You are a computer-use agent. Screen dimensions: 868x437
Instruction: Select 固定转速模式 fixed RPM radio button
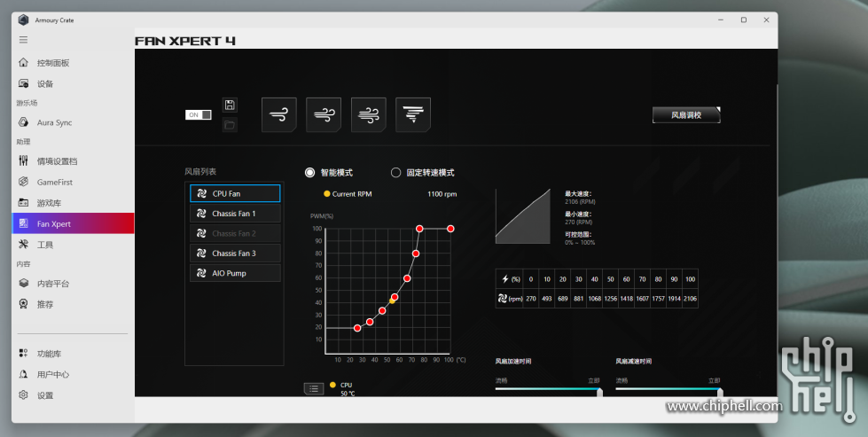(x=395, y=173)
